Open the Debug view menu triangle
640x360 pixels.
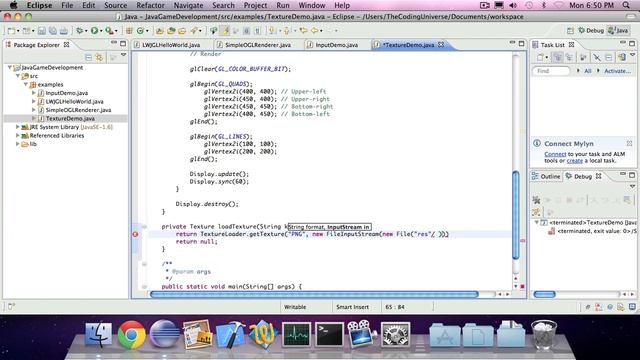tap(632, 187)
